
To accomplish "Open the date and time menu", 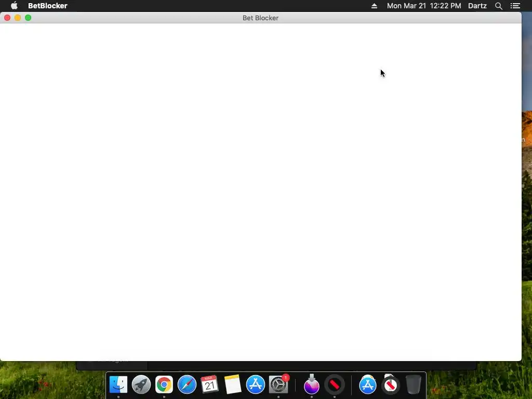I will tap(424, 6).
